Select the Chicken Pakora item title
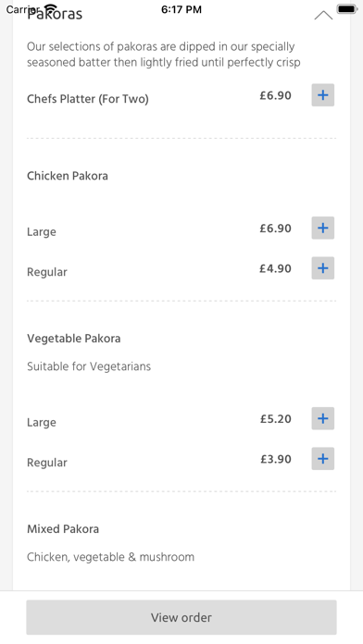The width and height of the screenshot is (363, 644). click(x=68, y=176)
